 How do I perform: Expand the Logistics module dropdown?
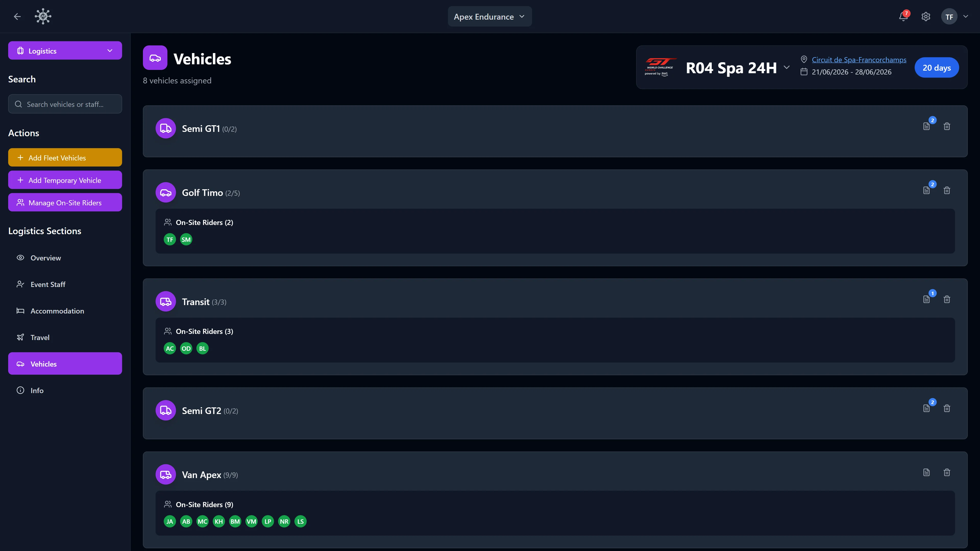point(65,51)
